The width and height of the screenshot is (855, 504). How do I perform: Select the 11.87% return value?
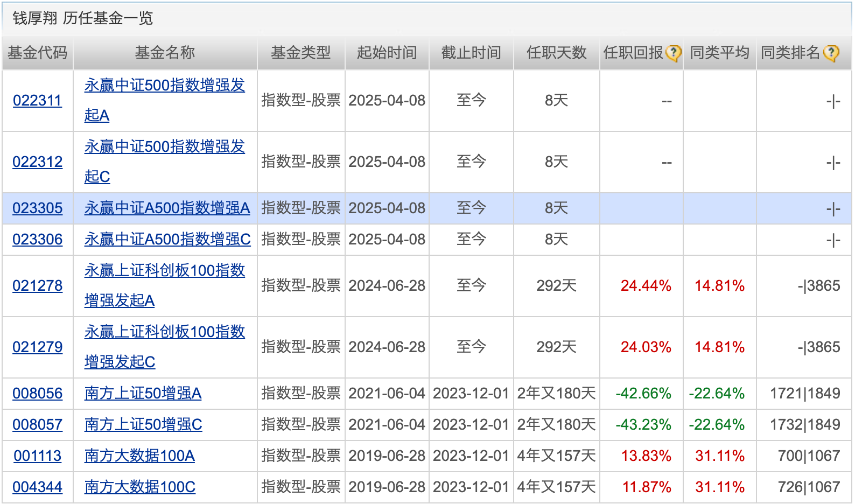pyautogui.click(x=647, y=487)
